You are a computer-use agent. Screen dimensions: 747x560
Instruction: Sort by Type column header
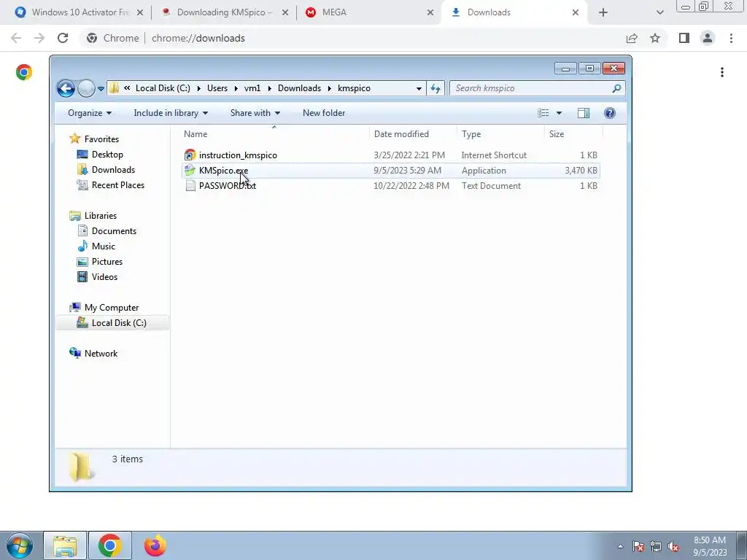point(471,134)
